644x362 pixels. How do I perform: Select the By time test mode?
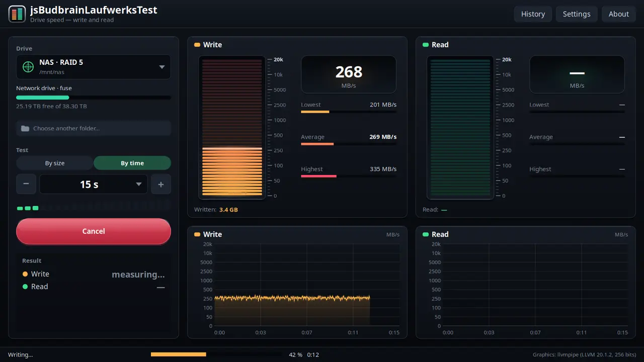132,163
